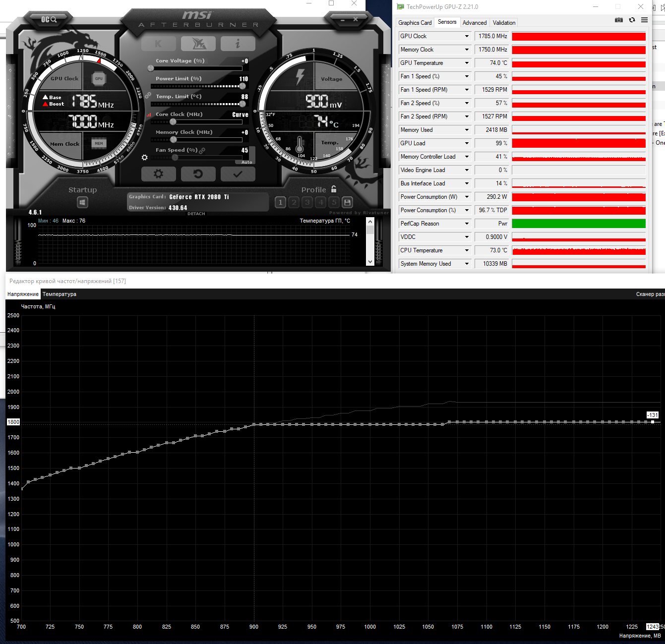Open the Memory Clock sensor dropdown
The height and width of the screenshot is (644, 665).
[x=467, y=50]
